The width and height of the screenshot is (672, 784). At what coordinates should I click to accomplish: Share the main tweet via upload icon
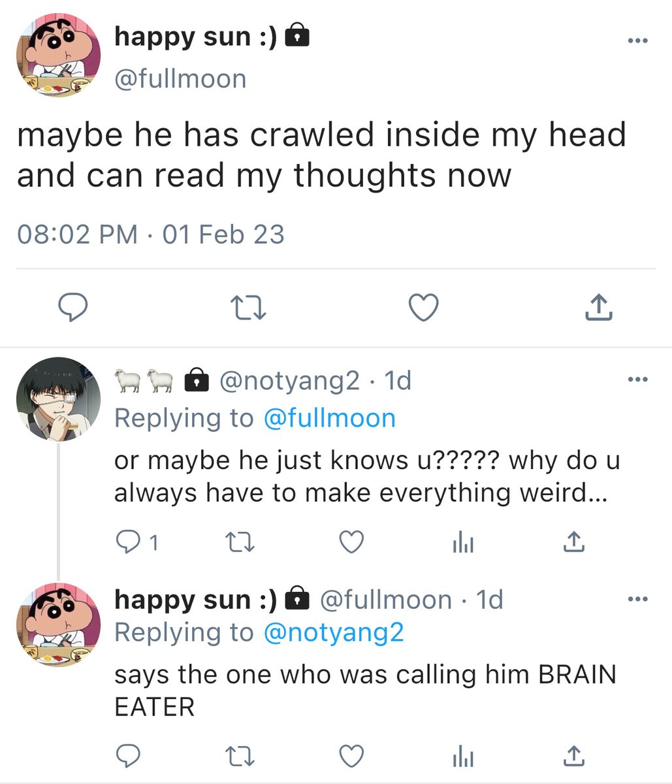598,306
